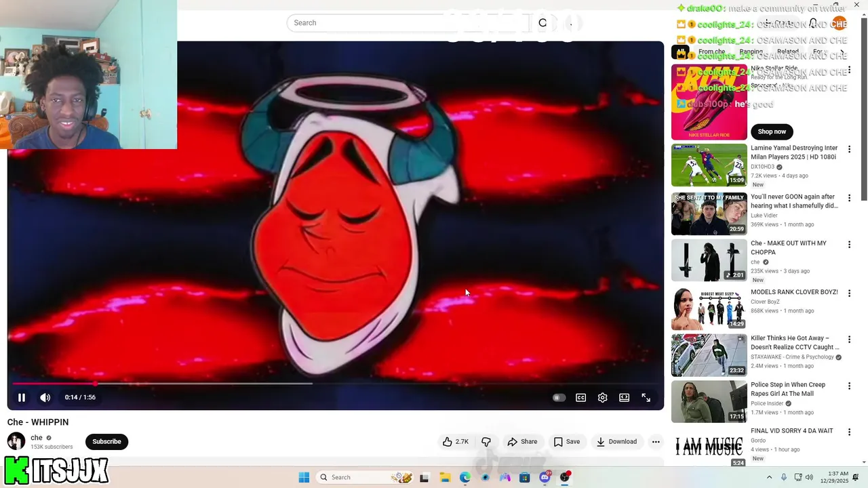Open more actions menu beside Download
Screen dimensions: 868x488
tap(656, 442)
